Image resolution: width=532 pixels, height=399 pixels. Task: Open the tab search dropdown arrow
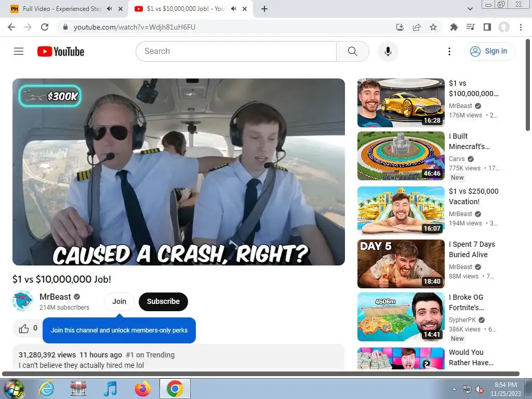click(470, 9)
